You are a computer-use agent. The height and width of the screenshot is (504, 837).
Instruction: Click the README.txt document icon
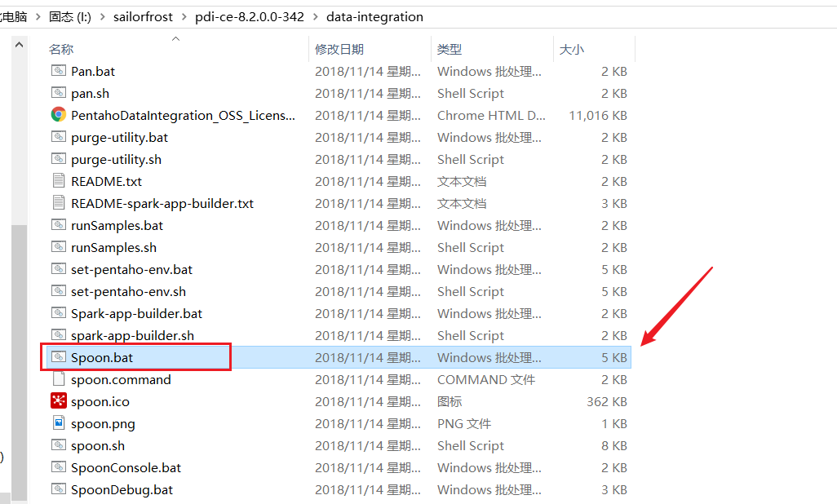tap(58, 180)
